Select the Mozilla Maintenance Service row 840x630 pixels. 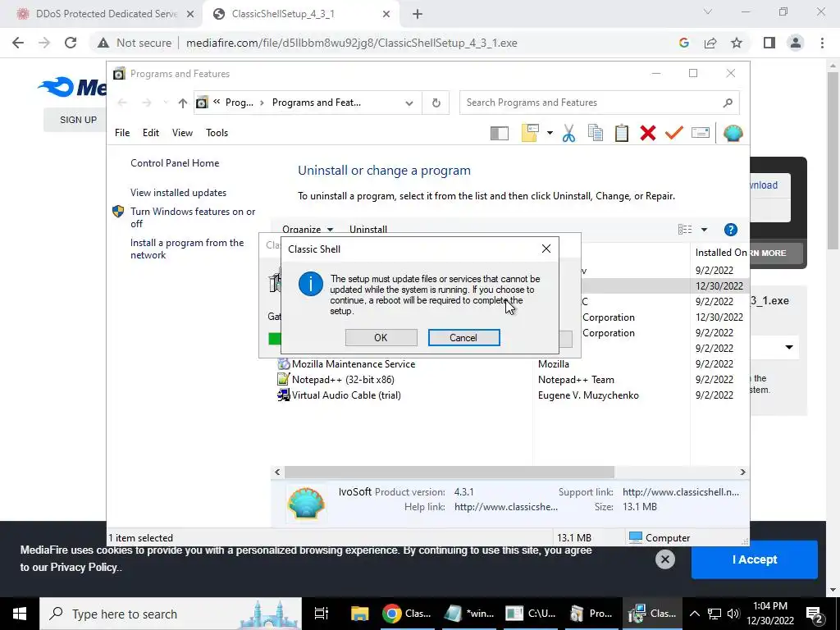510,364
